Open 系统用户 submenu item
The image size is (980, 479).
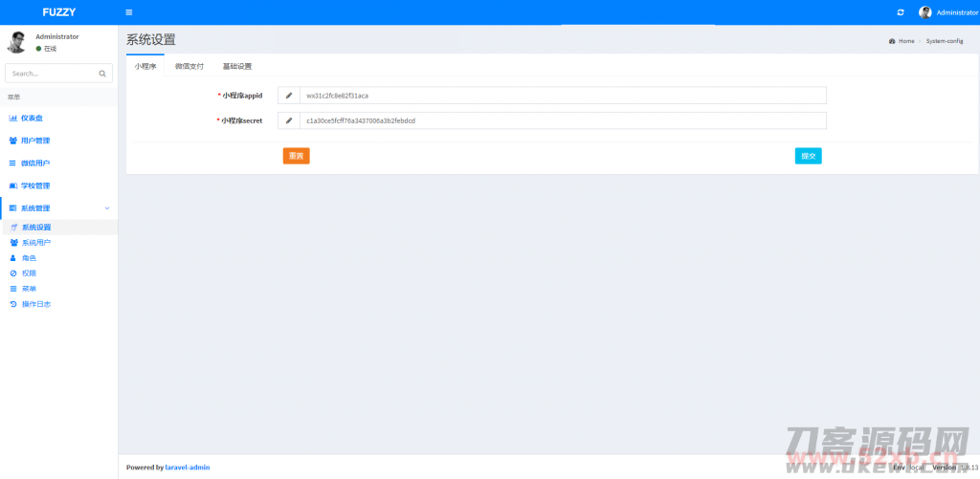[36, 243]
